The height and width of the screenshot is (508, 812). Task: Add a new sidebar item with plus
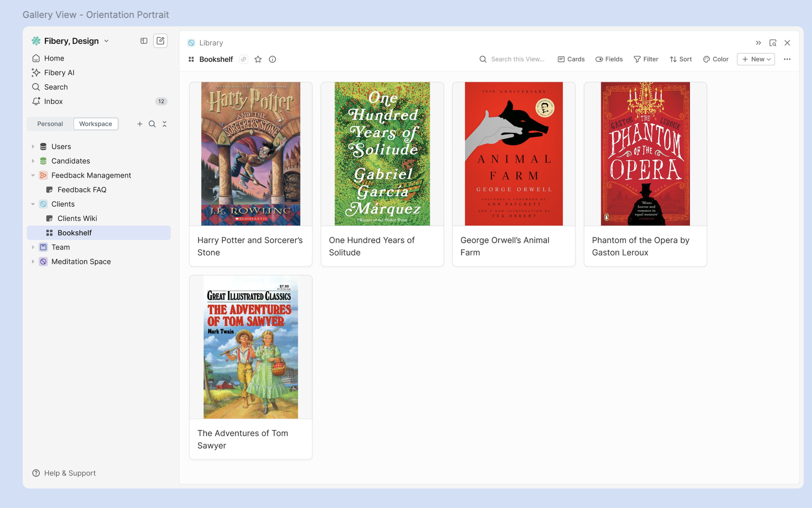click(140, 124)
